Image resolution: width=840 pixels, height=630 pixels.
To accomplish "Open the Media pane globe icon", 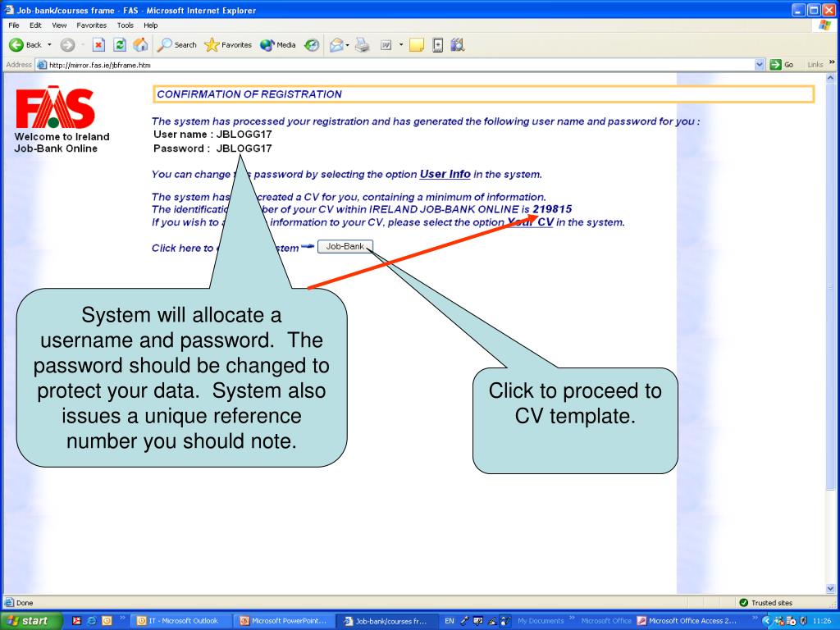I will (x=278, y=45).
